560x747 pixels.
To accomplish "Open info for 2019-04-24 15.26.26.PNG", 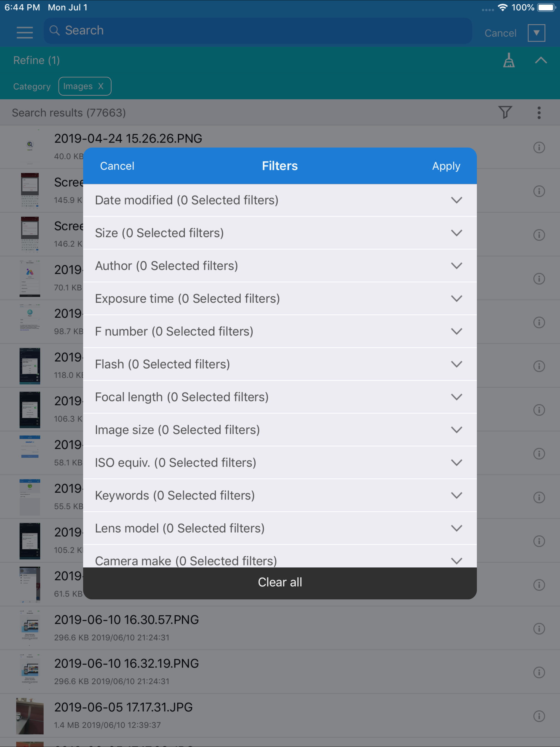I will tap(539, 147).
